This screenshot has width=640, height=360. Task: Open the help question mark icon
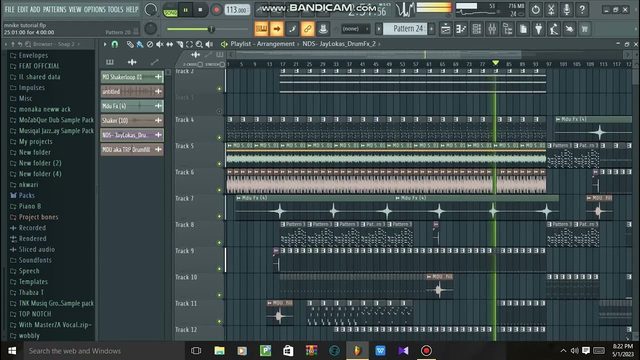point(582,9)
